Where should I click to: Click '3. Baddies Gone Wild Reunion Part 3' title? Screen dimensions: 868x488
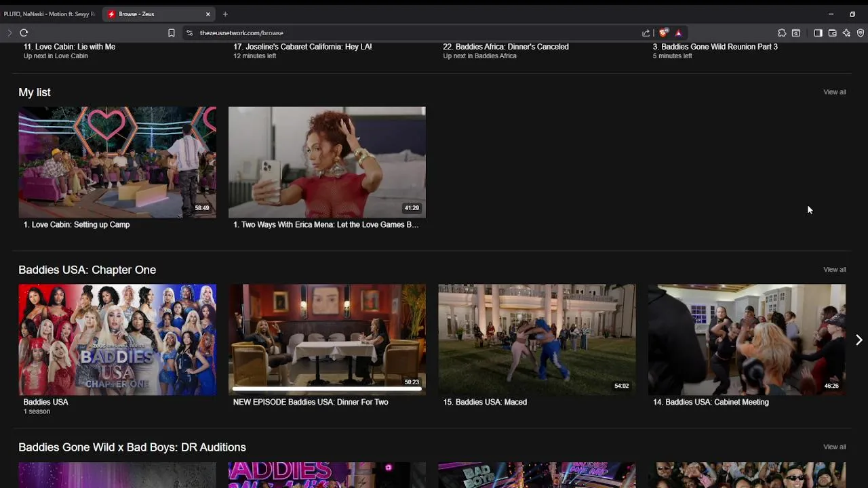pyautogui.click(x=715, y=47)
